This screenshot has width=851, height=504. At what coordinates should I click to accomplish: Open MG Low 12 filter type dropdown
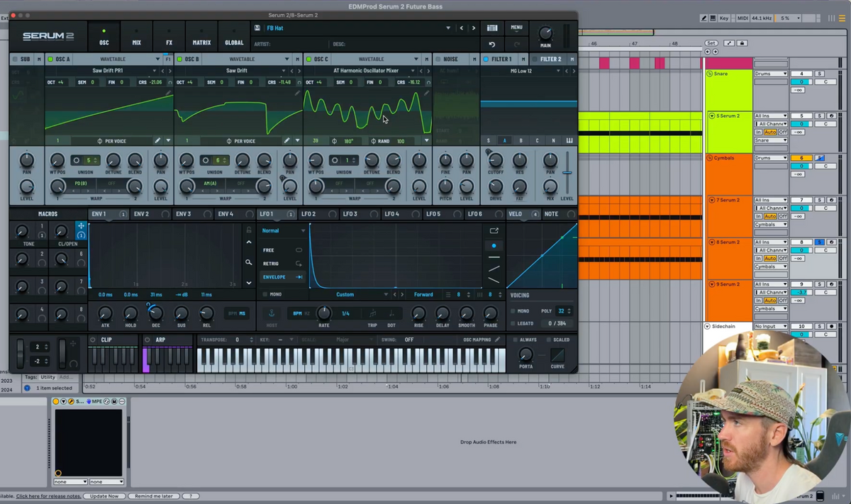(x=559, y=71)
